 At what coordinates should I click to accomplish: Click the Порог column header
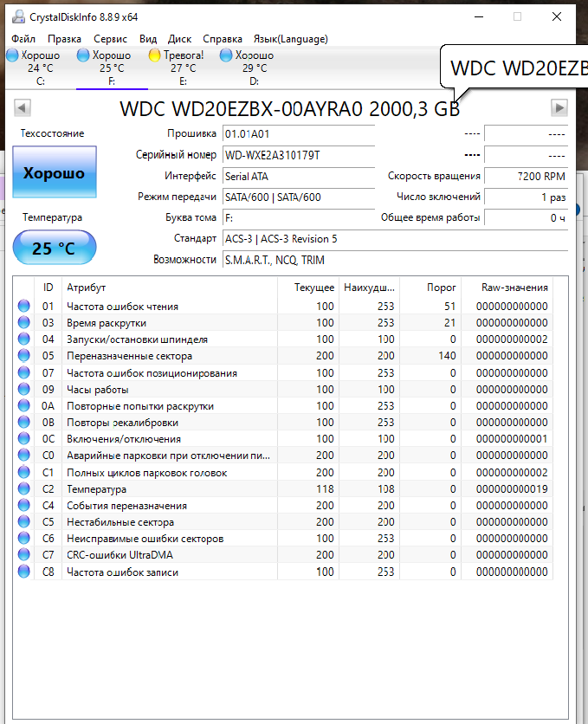[430, 288]
